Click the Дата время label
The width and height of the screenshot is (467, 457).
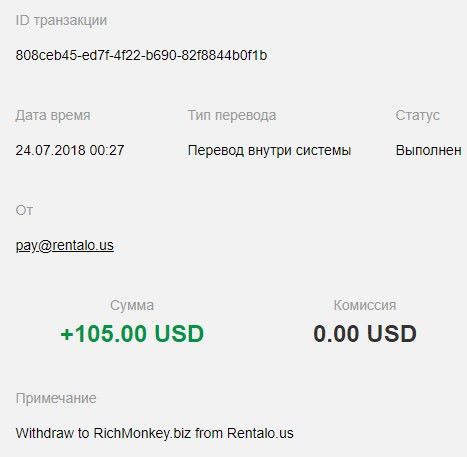[53, 115]
